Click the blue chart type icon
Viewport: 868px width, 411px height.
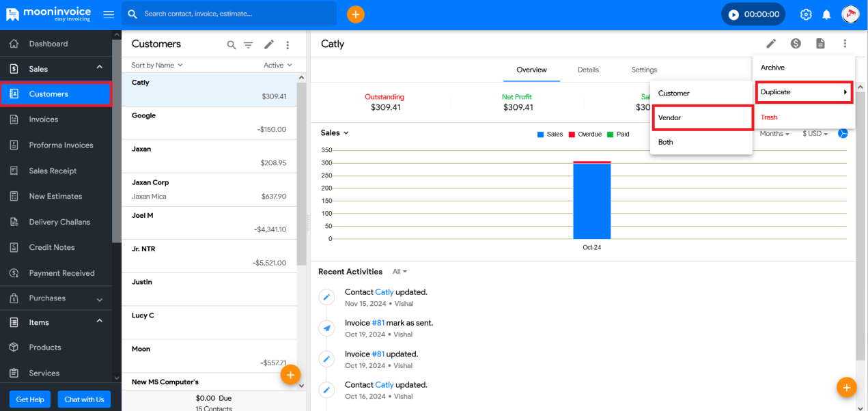[843, 133]
